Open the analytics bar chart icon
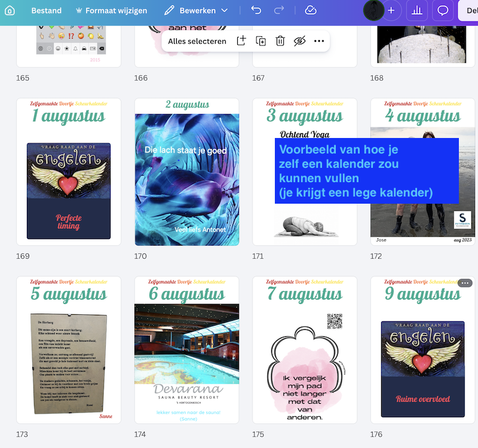This screenshot has height=448, width=478. (x=417, y=10)
